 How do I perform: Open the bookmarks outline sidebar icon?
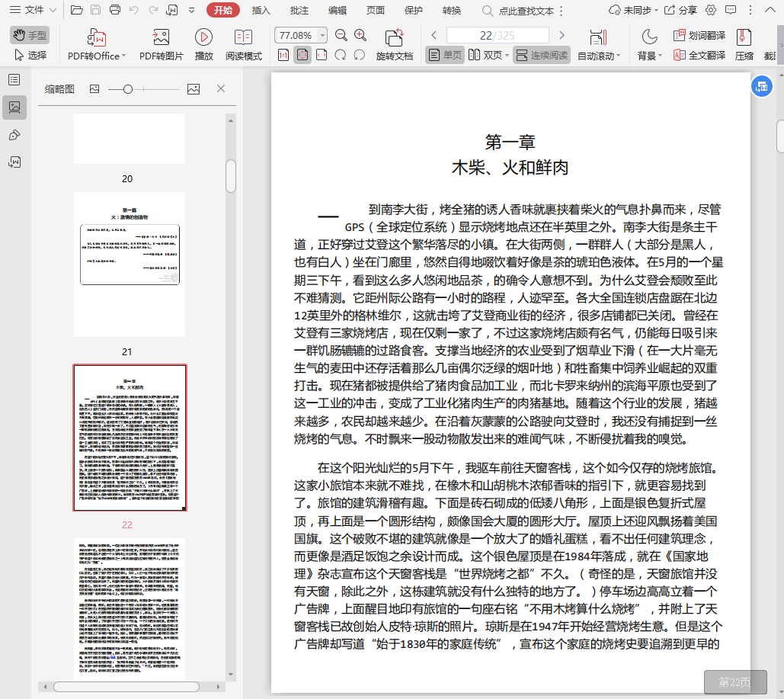click(14, 79)
